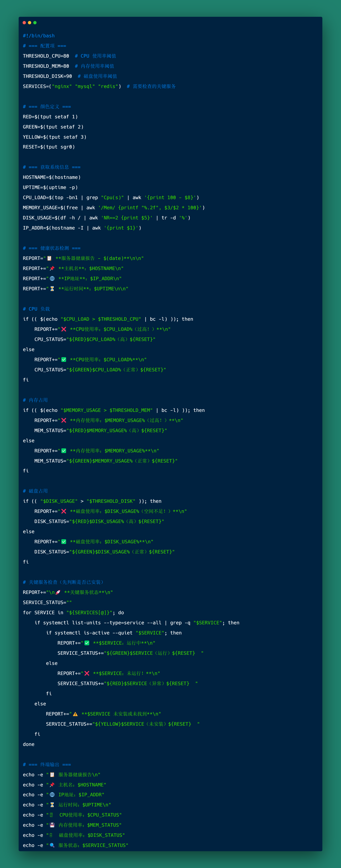Screen dimensions: 341x868
Task: Click the DISK_STATUS="${RED}..." assignment line
Action: tap(99, 521)
